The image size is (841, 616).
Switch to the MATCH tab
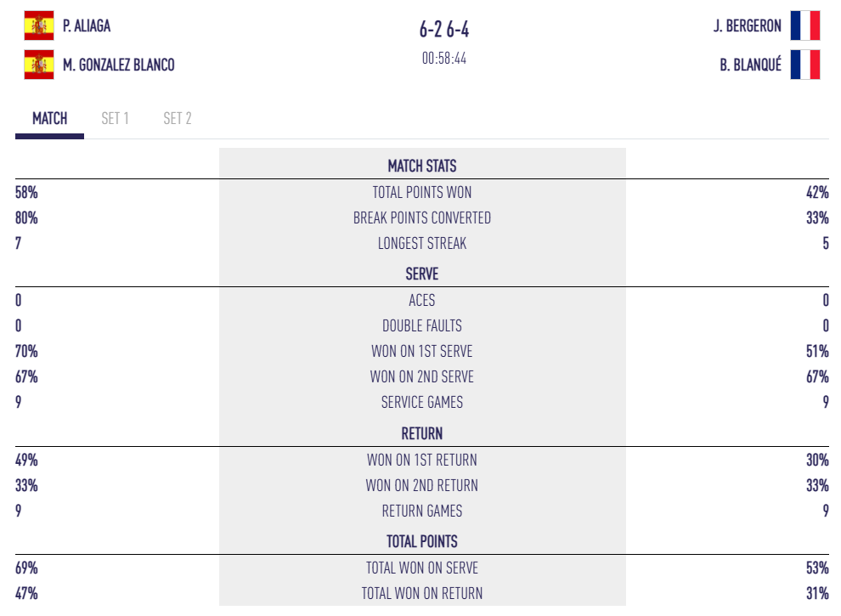[x=49, y=119]
